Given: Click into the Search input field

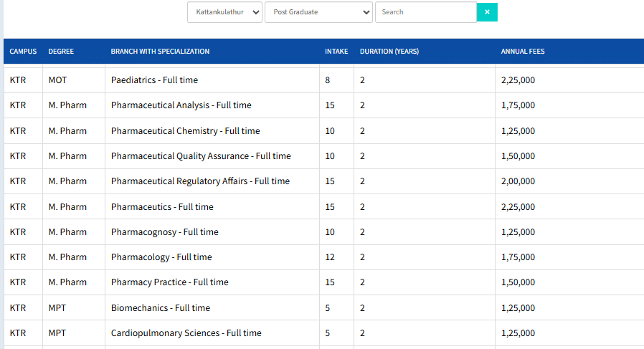Looking at the screenshot, I should point(425,12).
